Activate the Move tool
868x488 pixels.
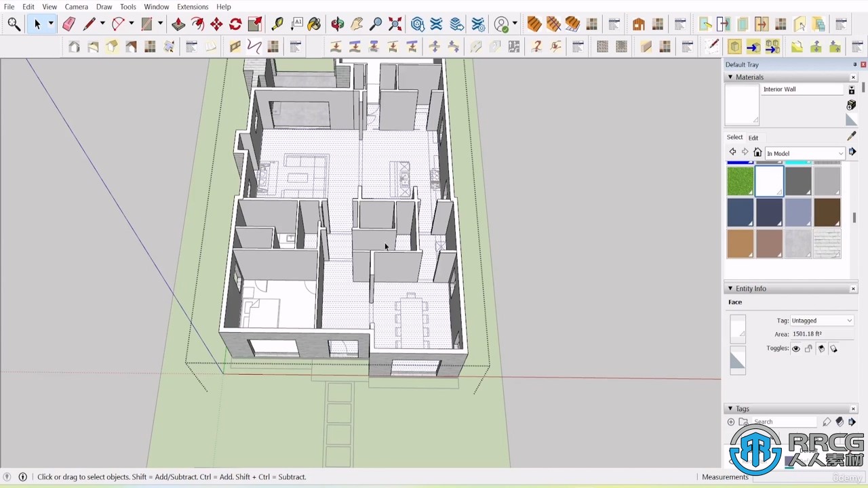[216, 24]
